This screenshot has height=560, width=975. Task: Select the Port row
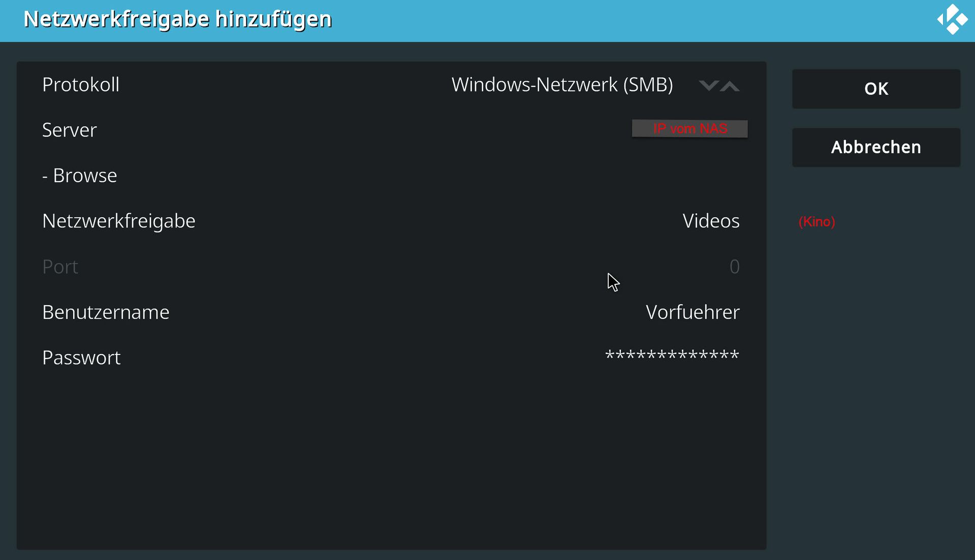click(391, 267)
